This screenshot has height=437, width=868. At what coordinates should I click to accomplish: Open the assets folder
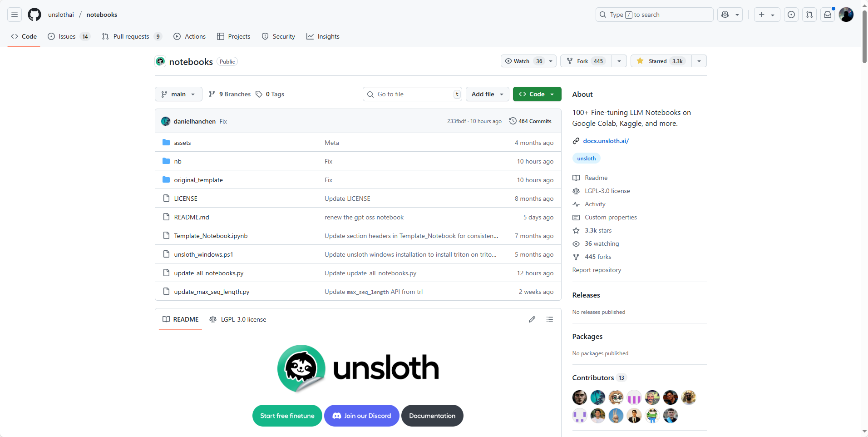click(182, 143)
